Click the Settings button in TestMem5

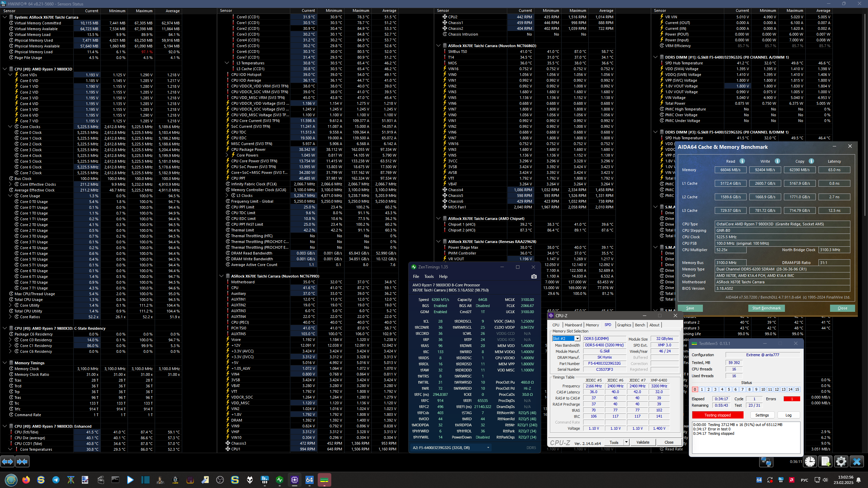(762, 415)
